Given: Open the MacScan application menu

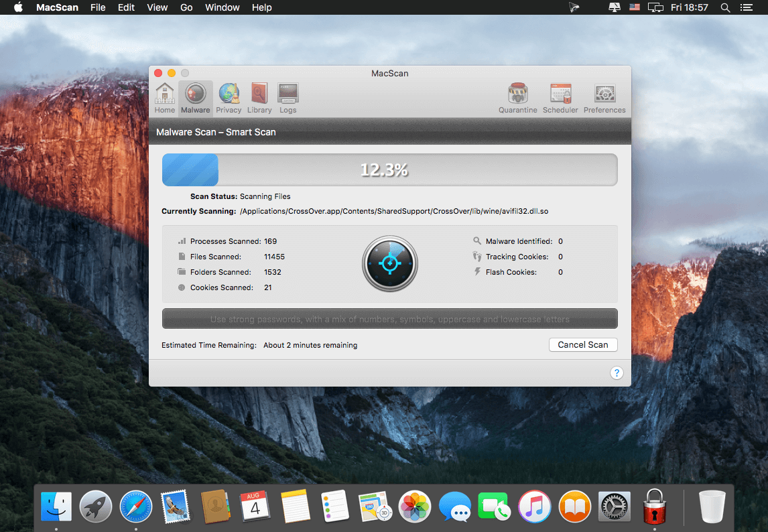Looking at the screenshot, I should (58, 7).
